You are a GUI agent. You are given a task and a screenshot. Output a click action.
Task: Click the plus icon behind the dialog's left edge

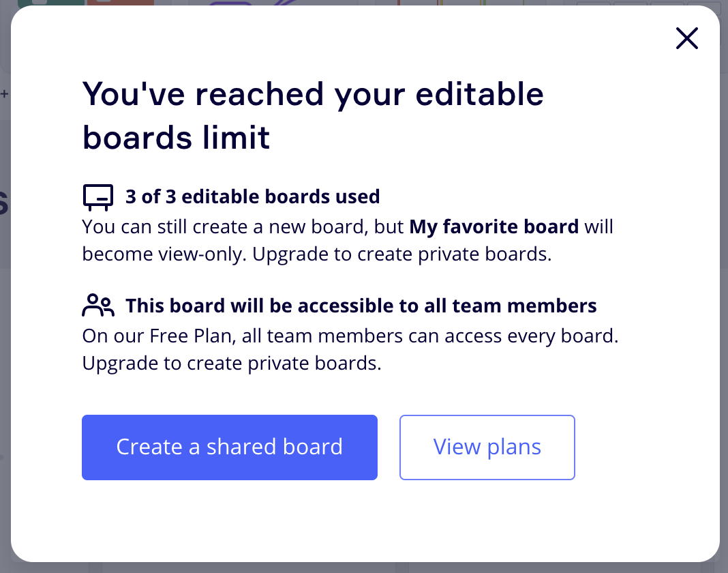4,94
